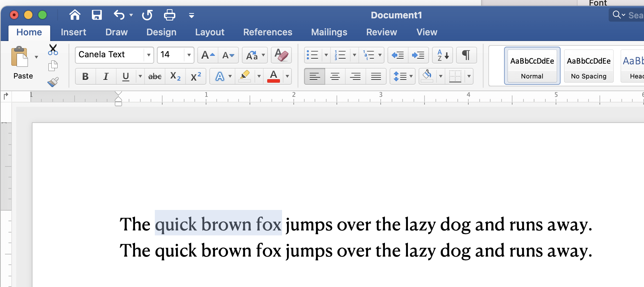
Task: Switch to the Insert tab
Action: 74,32
